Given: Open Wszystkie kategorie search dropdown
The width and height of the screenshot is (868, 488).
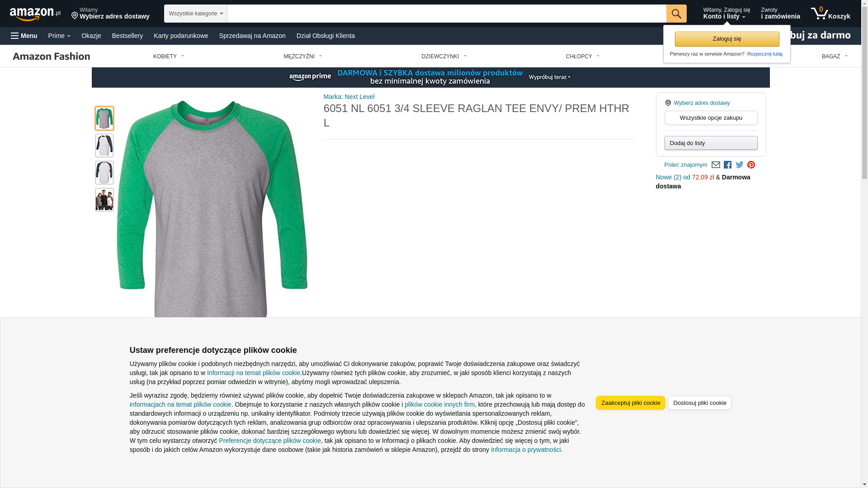Looking at the screenshot, I should [196, 14].
